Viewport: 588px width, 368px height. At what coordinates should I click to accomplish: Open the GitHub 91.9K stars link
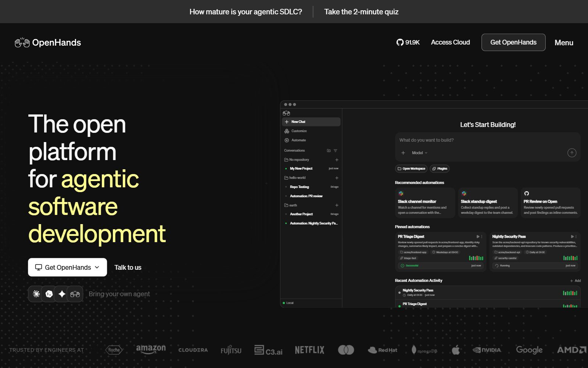click(x=408, y=42)
